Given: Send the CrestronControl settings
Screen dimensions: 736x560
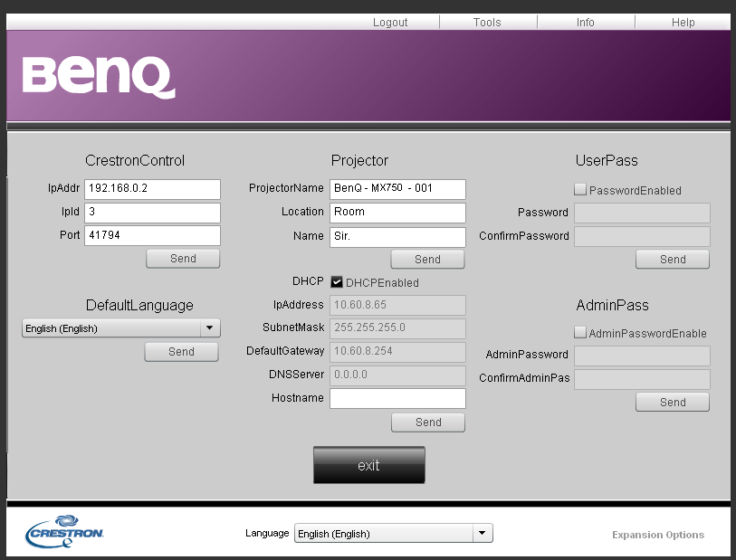Looking at the screenshot, I should [x=183, y=259].
